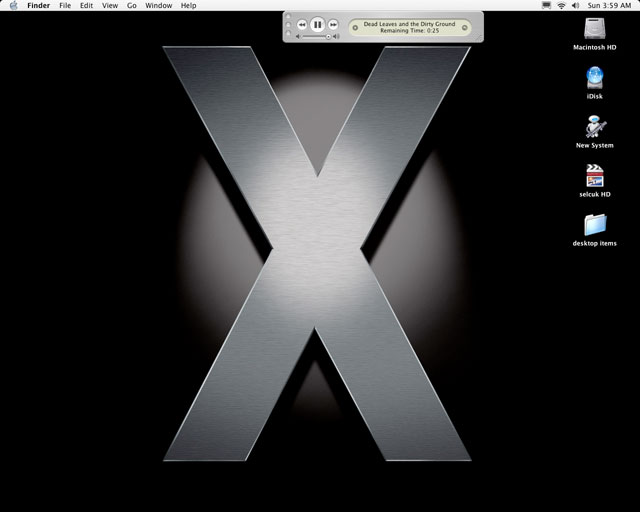Click right arrow button in iTunes display
Screen dimensions: 640x512
tap(464, 28)
